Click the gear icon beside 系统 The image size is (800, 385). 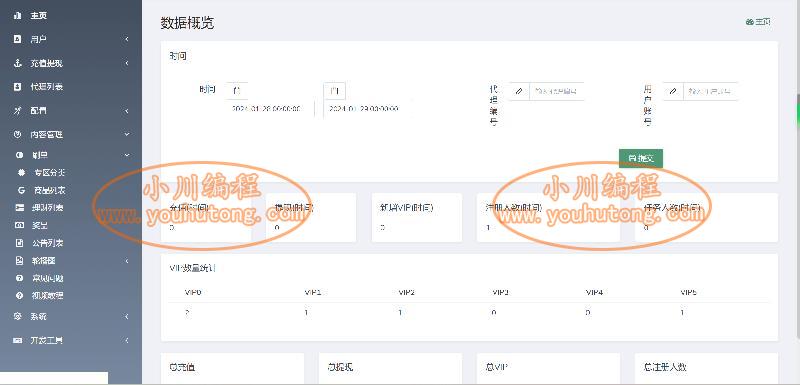click(18, 316)
